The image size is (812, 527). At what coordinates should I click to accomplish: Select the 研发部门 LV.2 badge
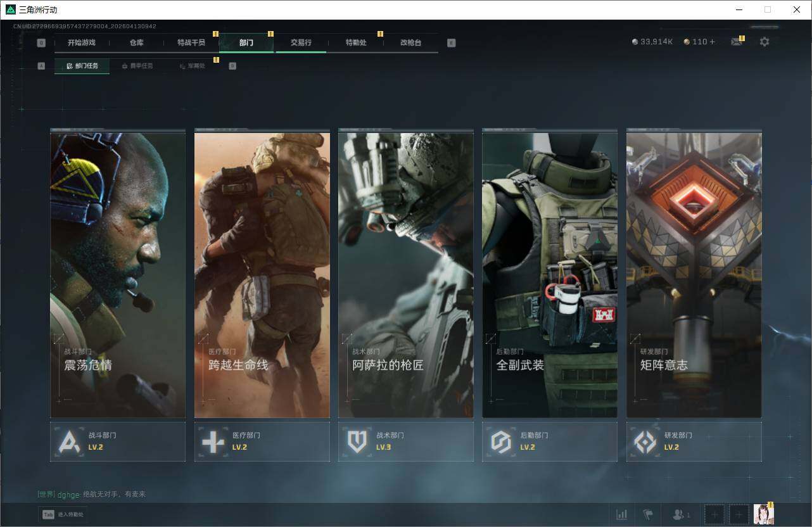(694, 441)
